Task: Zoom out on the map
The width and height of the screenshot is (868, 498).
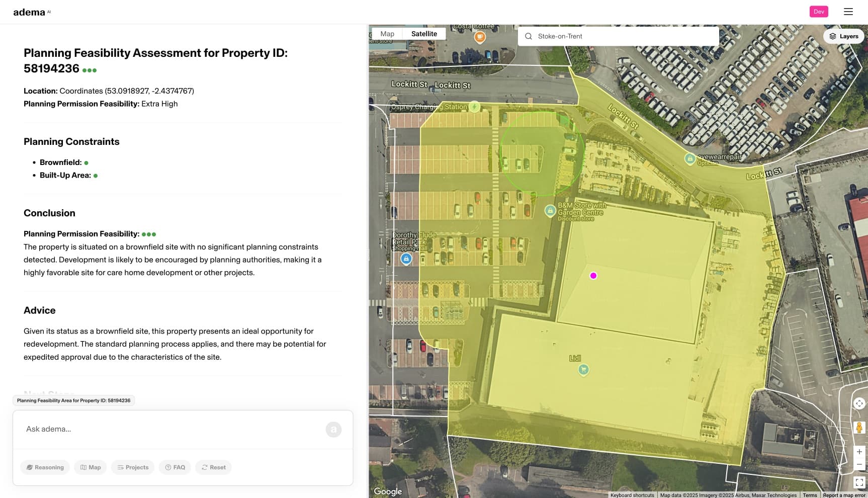Action: pos(859,465)
